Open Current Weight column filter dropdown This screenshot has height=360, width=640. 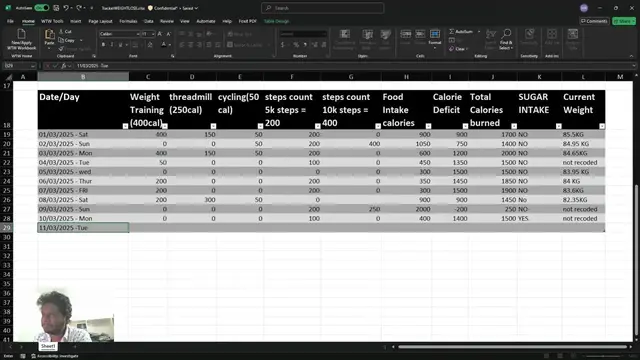(602, 126)
